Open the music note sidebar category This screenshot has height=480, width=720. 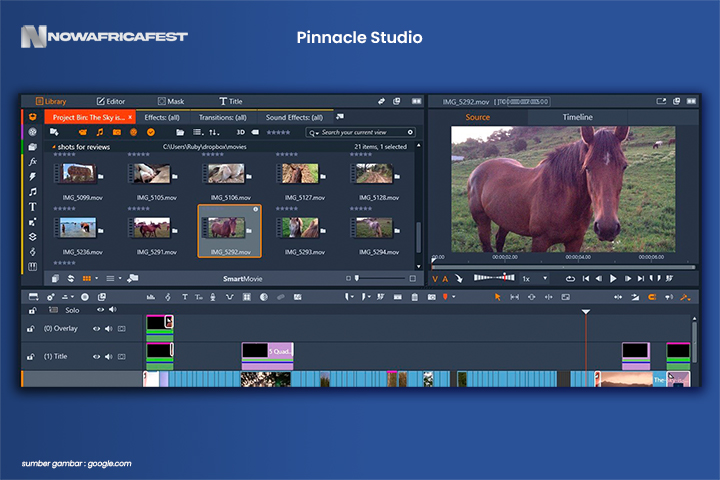click(33, 192)
